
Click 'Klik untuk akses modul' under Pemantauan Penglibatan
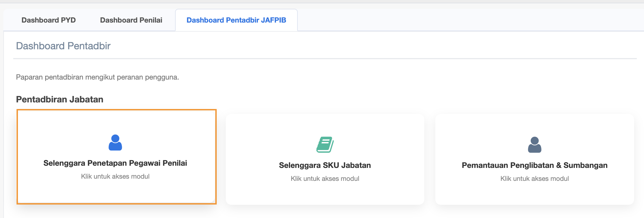[x=535, y=179]
